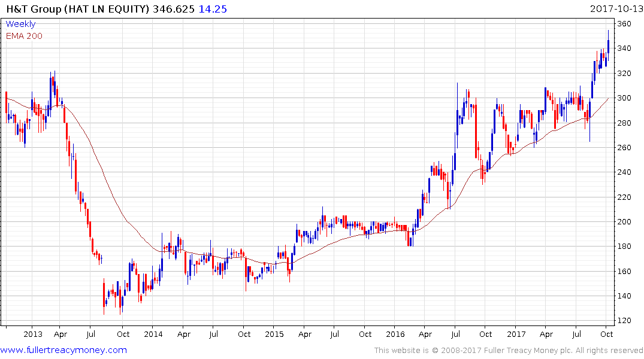Click the 260 price axis label

(x=624, y=147)
